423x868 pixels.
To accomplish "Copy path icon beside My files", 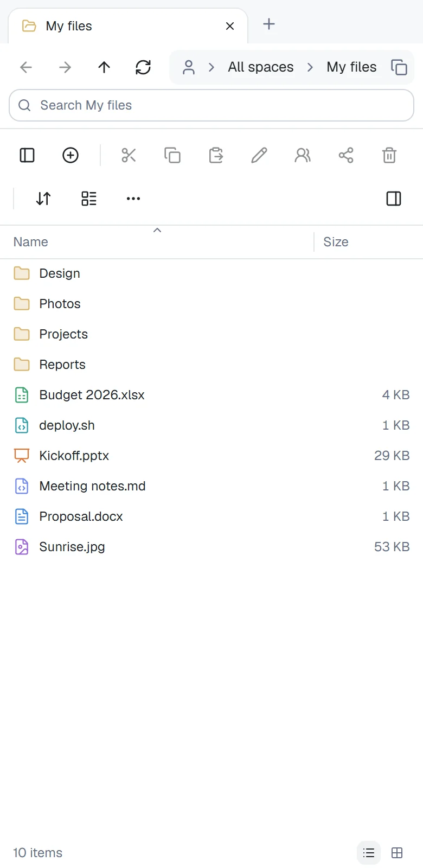I will (x=399, y=67).
